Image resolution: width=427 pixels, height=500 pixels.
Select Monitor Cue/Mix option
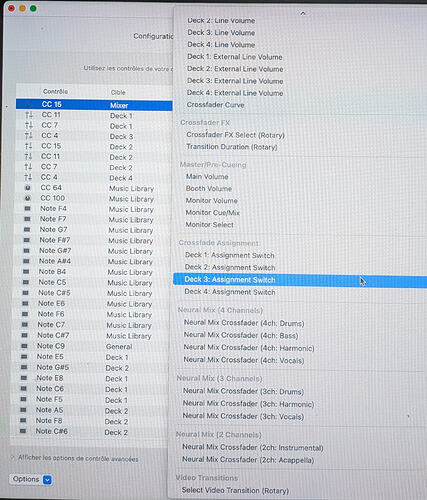click(x=213, y=213)
